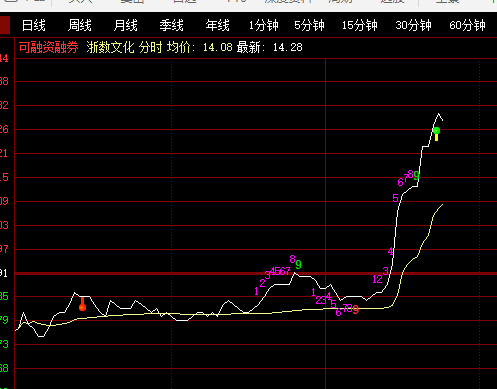The height and width of the screenshot is (389, 497).
Task: Open the 周线 weekly chart tab
Action: 80,25
